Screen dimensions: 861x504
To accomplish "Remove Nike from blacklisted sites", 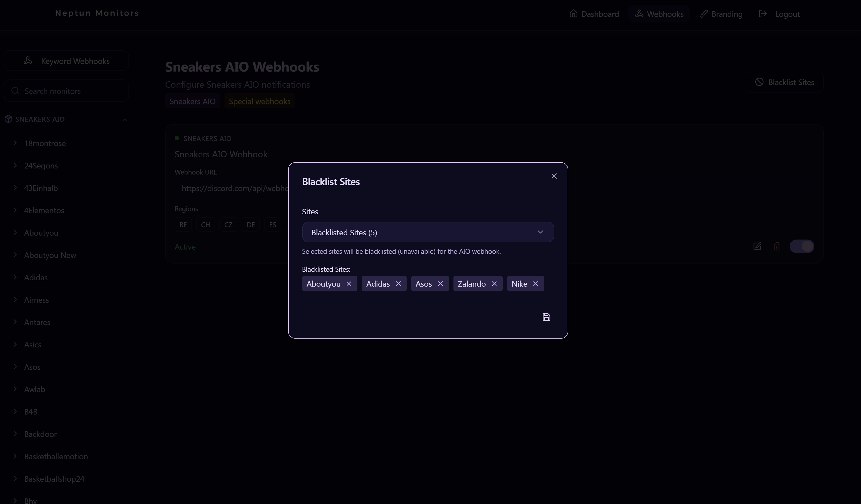I will pyautogui.click(x=535, y=284).
